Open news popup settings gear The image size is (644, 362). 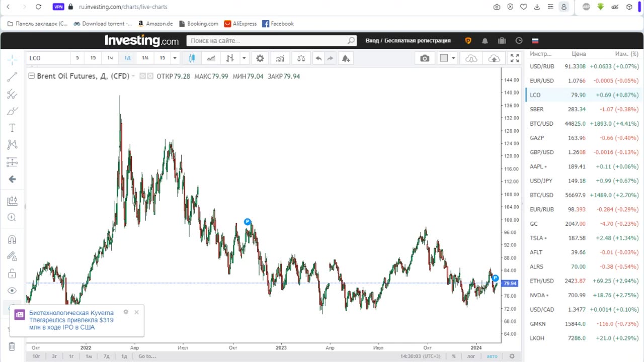[126, 312]
